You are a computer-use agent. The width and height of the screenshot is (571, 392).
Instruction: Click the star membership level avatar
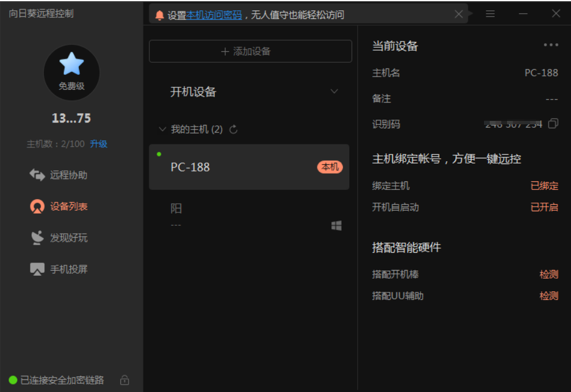tap(71, 73)
